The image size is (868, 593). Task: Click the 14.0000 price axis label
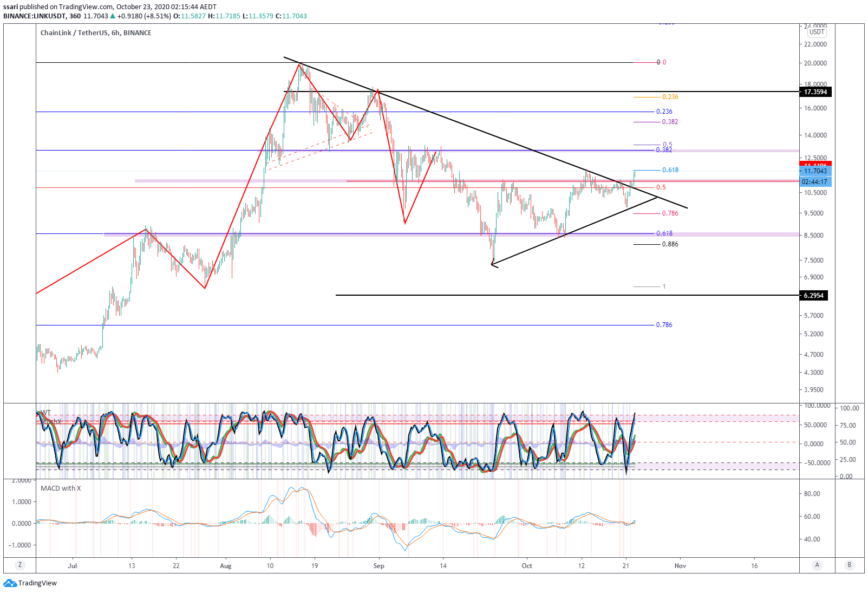[815, 135]
